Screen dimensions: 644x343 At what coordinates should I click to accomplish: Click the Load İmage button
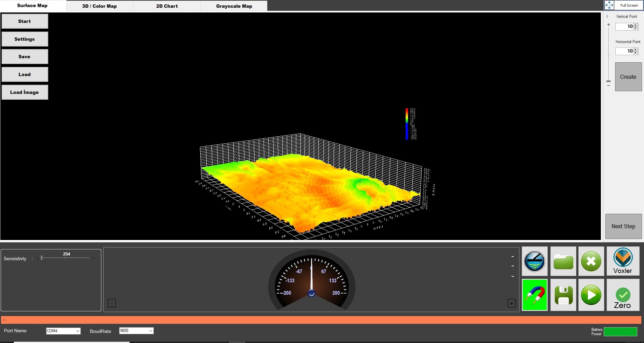[x=25, y=92]
